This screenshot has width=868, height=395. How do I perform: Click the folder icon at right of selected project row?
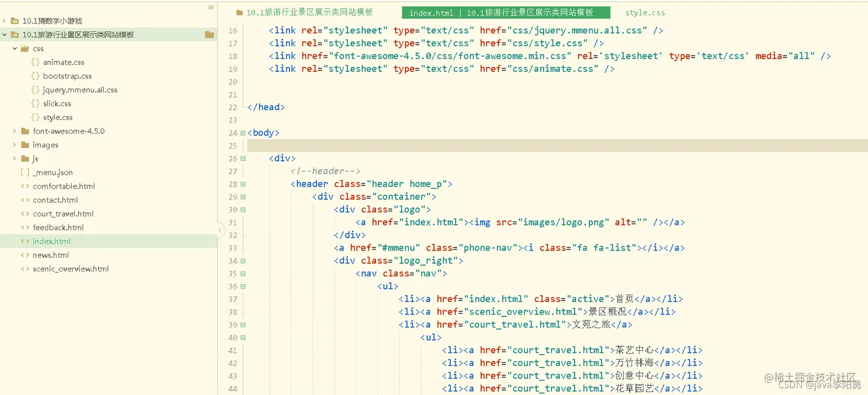(210, 34)
